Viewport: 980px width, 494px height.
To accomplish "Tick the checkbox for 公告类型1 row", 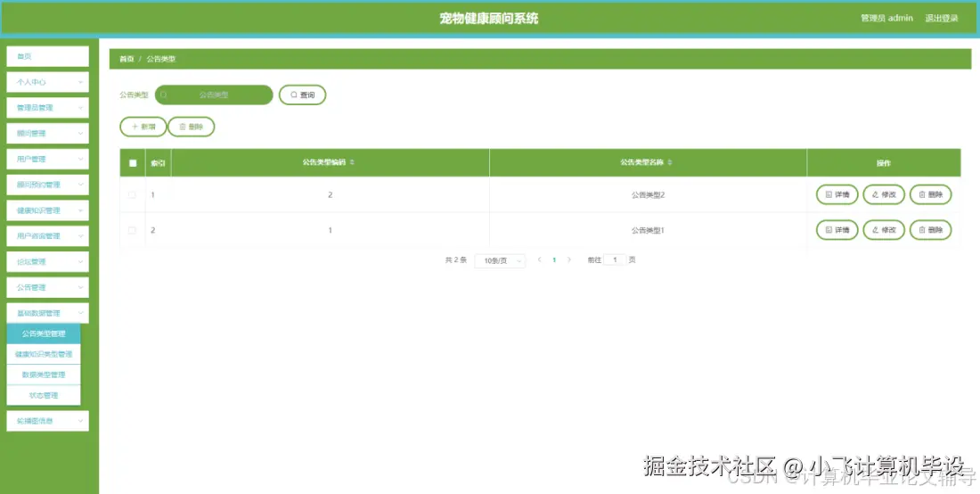I will [132, 230].
